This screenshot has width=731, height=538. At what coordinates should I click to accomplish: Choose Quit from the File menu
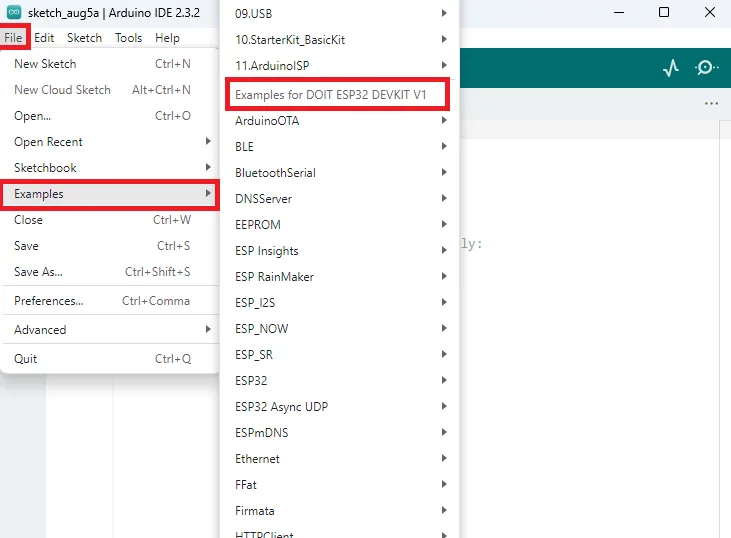[110, 359]
